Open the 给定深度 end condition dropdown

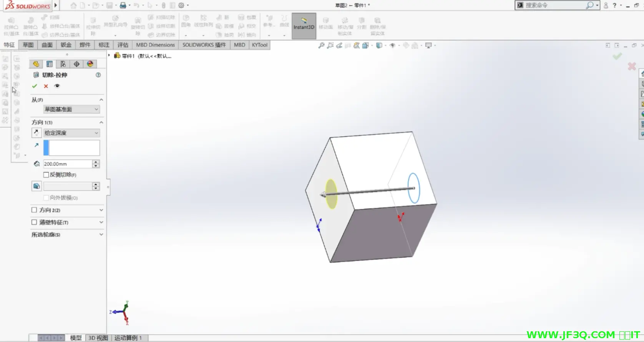71,133
